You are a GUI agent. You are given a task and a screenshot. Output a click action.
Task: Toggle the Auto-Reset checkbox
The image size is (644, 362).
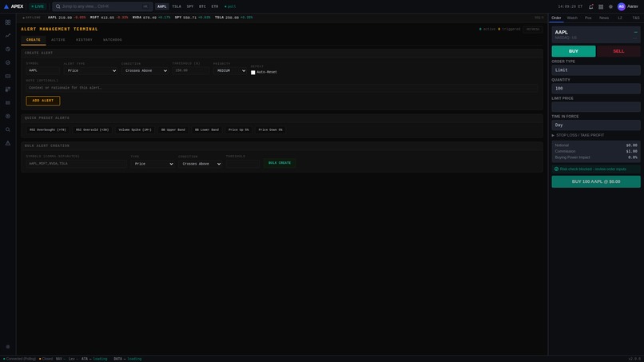[253, 72]
